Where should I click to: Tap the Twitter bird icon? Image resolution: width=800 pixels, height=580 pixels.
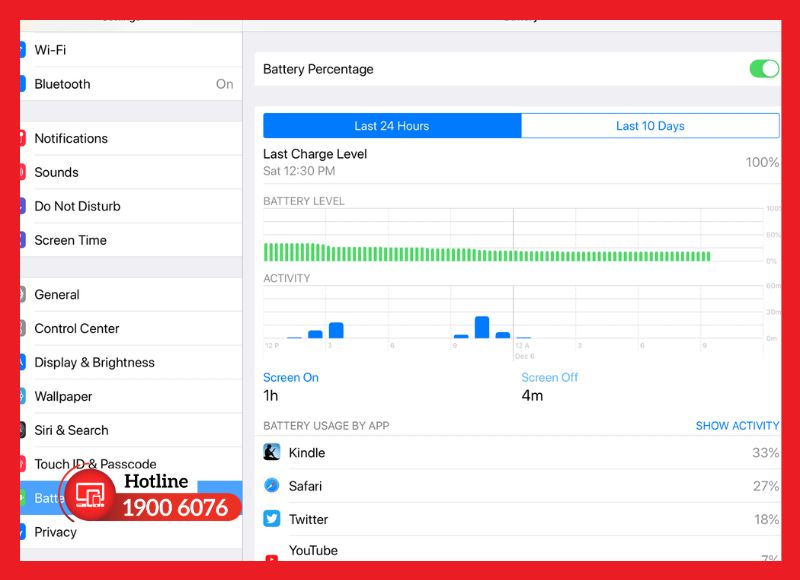pyautogui.click(x=272, y=519)
